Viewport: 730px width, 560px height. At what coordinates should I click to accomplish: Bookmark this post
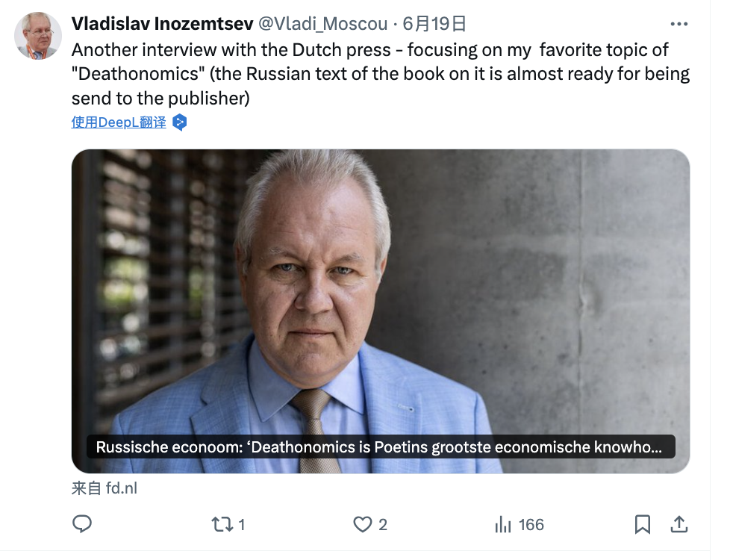(x=642, y=524)
